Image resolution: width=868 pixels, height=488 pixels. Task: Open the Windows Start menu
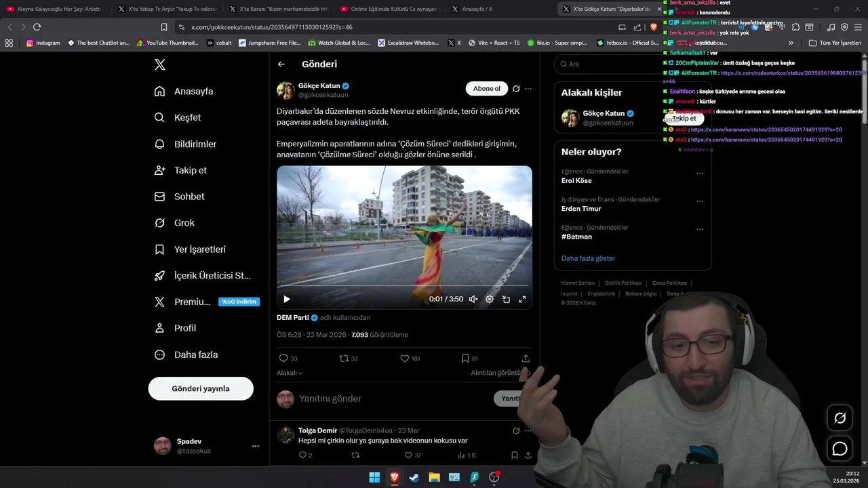(374, 477)
